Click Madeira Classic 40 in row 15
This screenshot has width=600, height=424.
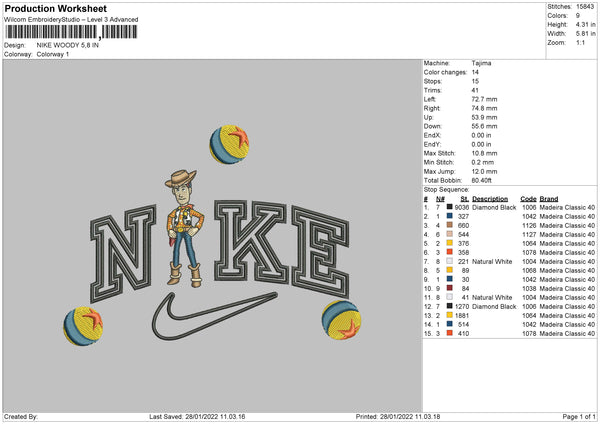[x=567, y=334]
